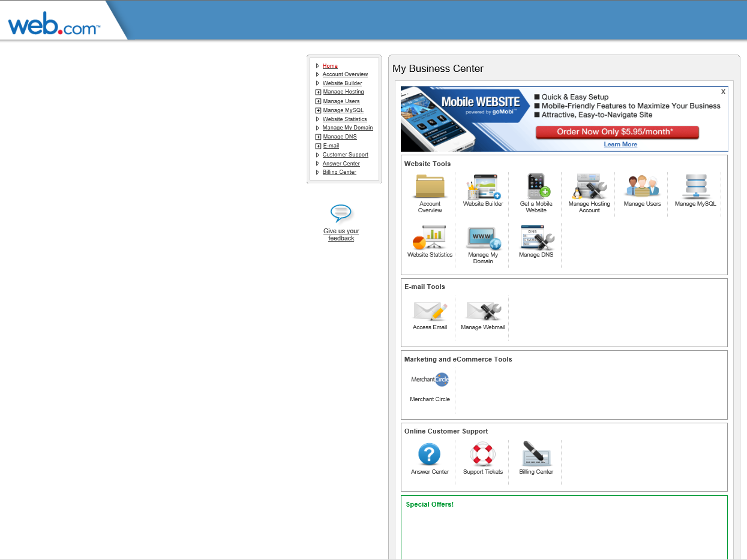Click Order Now Only $5.95/month button
The width and height of the screenshot is (747, 560).
pyautogui.click(x=617, y=132)
